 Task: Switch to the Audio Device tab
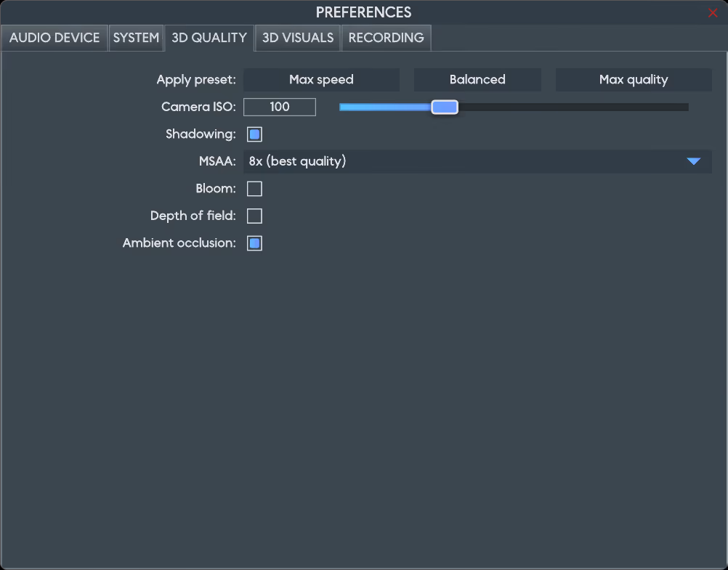(54, 38)
